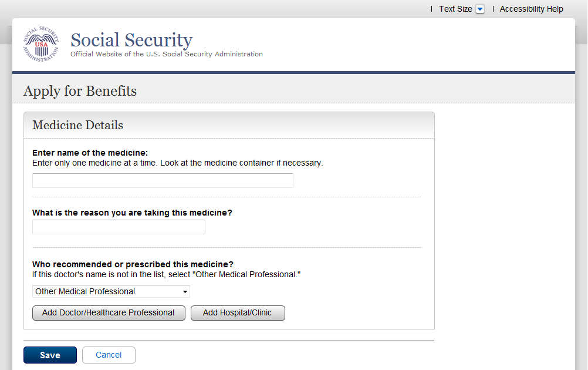Click the Social Security site title

(131, 40)
